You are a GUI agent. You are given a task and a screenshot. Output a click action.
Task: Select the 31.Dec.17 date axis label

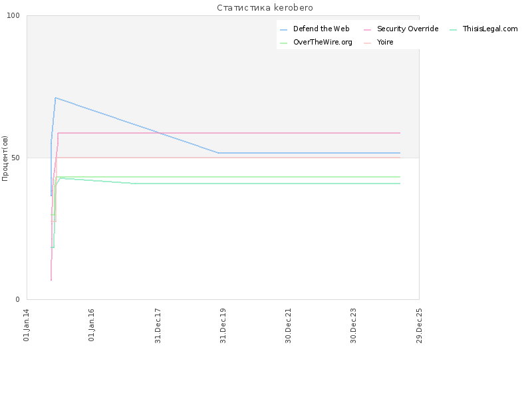pyautogui.click(x=158, y=326)
